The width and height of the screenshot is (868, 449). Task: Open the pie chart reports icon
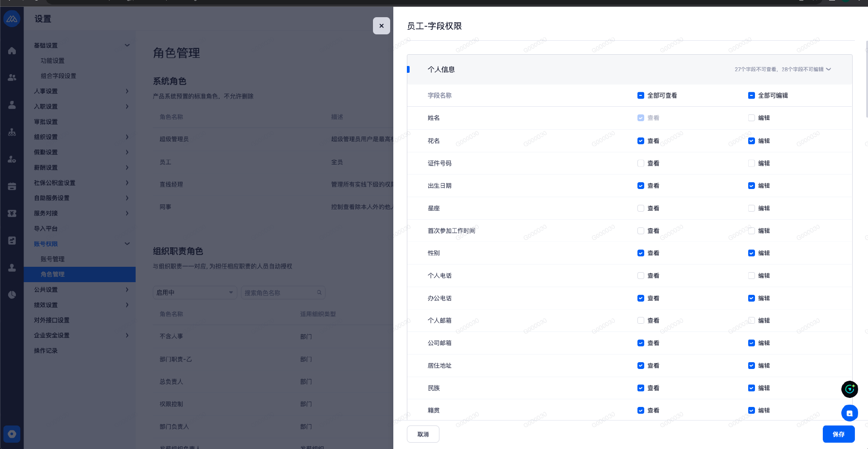click(x=12, y=295)
